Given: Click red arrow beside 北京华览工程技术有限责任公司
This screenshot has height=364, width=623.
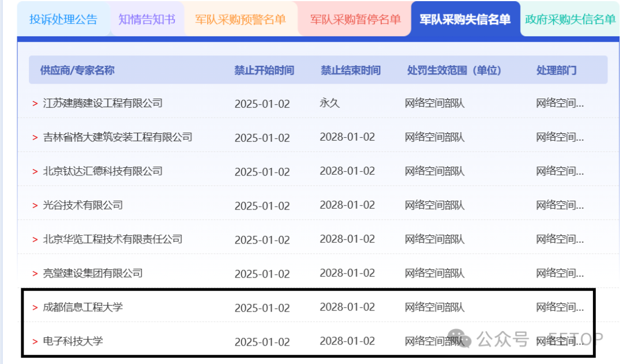Looking at the screenshot, I should tap(35, 239).
